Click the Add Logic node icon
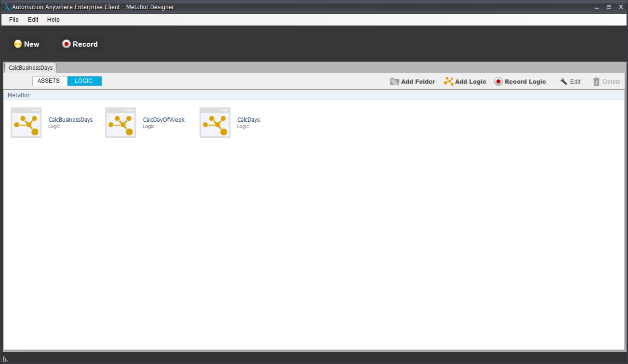Screen dimensions: 628x364 click(x=448, y=82)
